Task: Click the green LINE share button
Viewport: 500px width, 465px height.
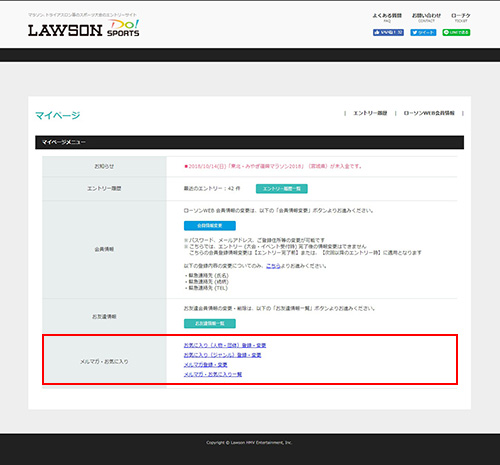Action: click(x=456, y=32)
